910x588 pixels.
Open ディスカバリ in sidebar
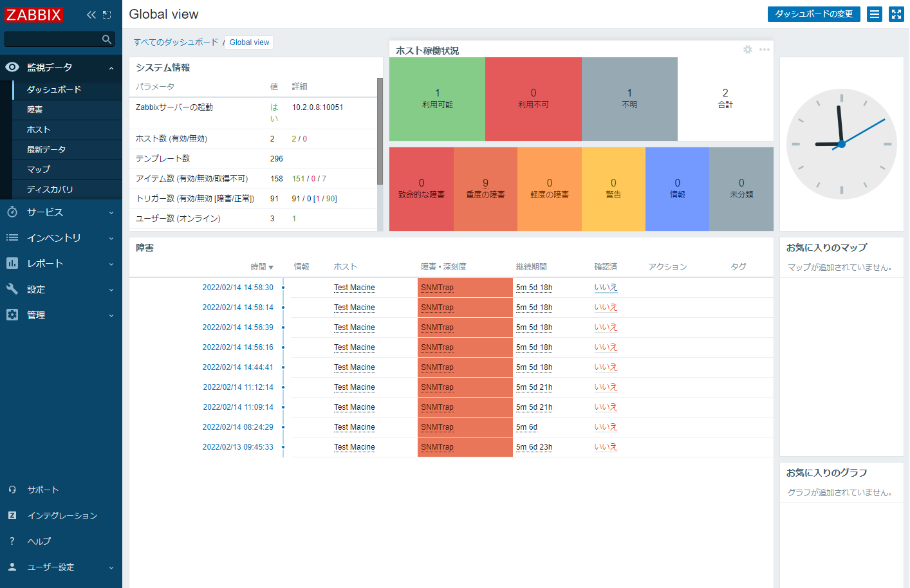(x=67, y=189)
